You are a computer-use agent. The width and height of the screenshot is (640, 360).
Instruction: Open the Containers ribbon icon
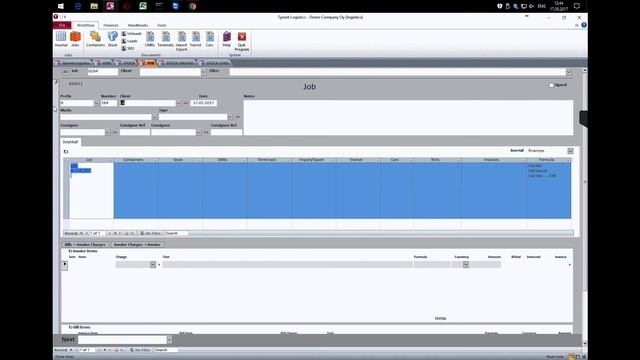[x=95, y=39]
